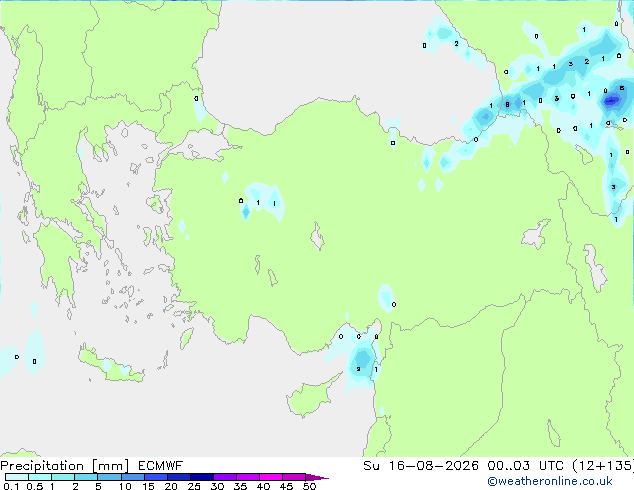Click the ECMWF model label
This screenshot has height=490, width=634.
click(x=161, y=466)
